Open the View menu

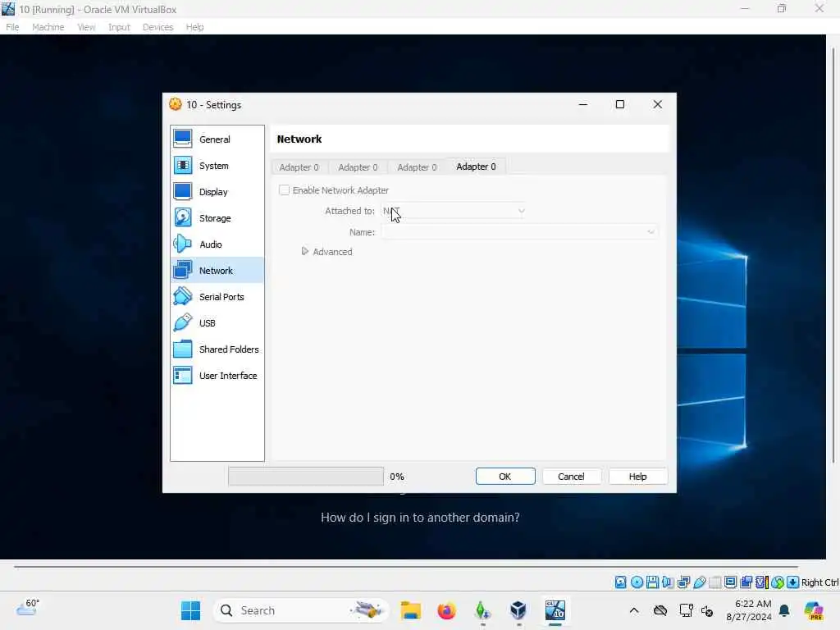coord(86,27)
